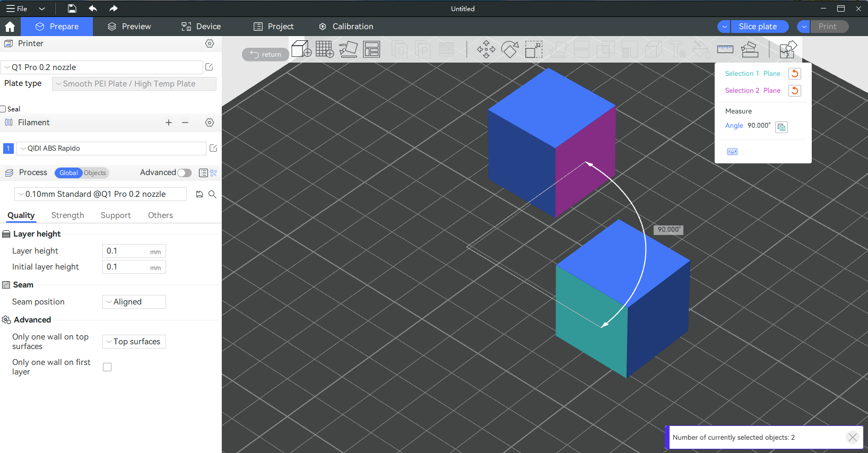Click the Add plate grid icon
868x453 pixels.
pyautogui.click(x=325, y=49)
